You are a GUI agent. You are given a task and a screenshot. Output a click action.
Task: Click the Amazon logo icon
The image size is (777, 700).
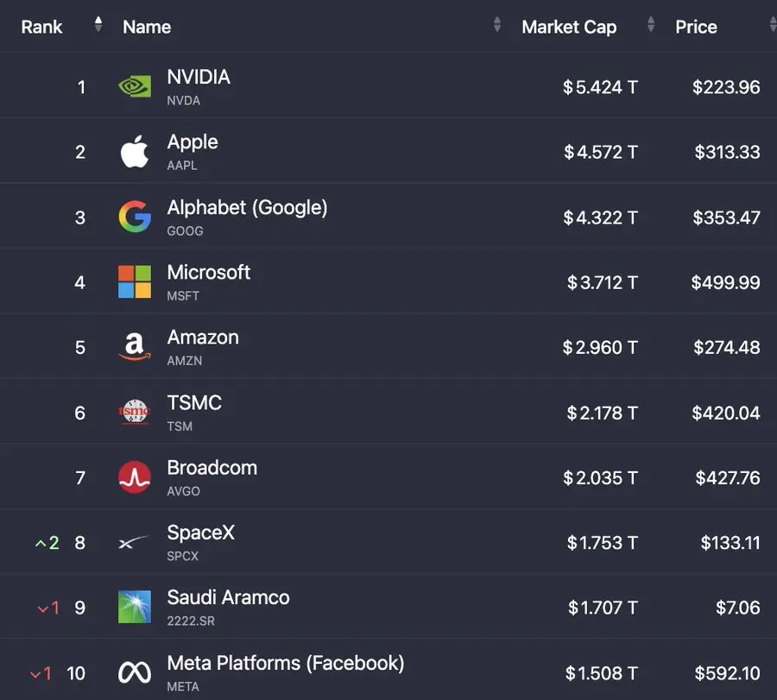[x=135, y=346]
